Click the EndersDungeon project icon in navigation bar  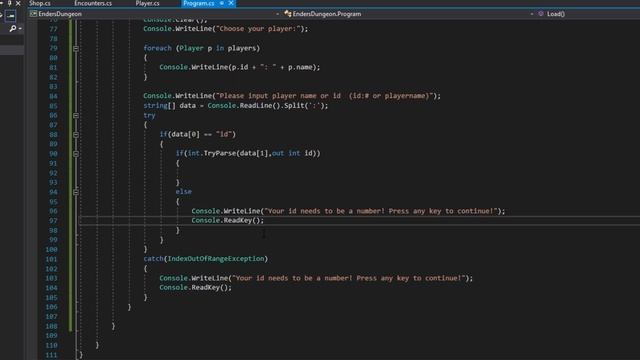[33, 14]
